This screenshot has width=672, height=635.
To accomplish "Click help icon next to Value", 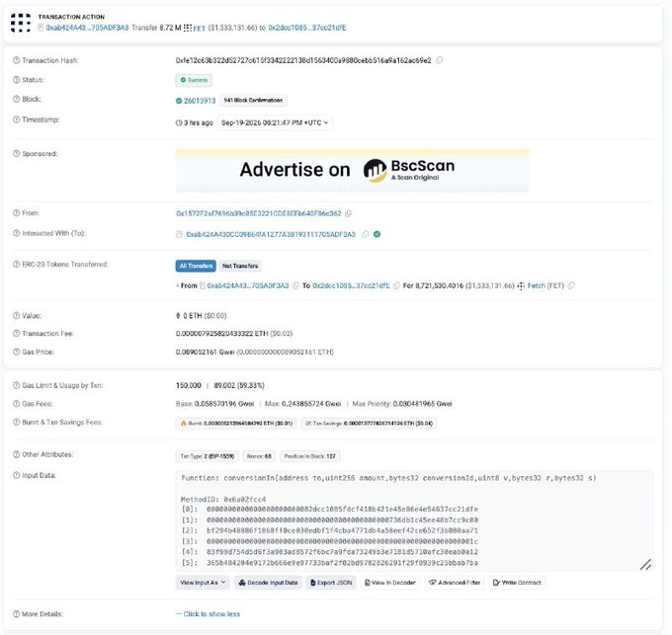I will (16, 316).
